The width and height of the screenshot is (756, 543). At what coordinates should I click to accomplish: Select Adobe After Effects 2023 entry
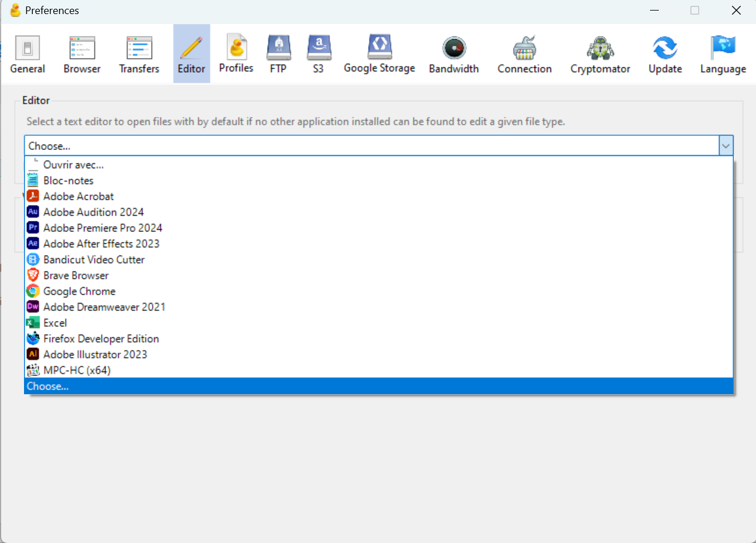379,244
